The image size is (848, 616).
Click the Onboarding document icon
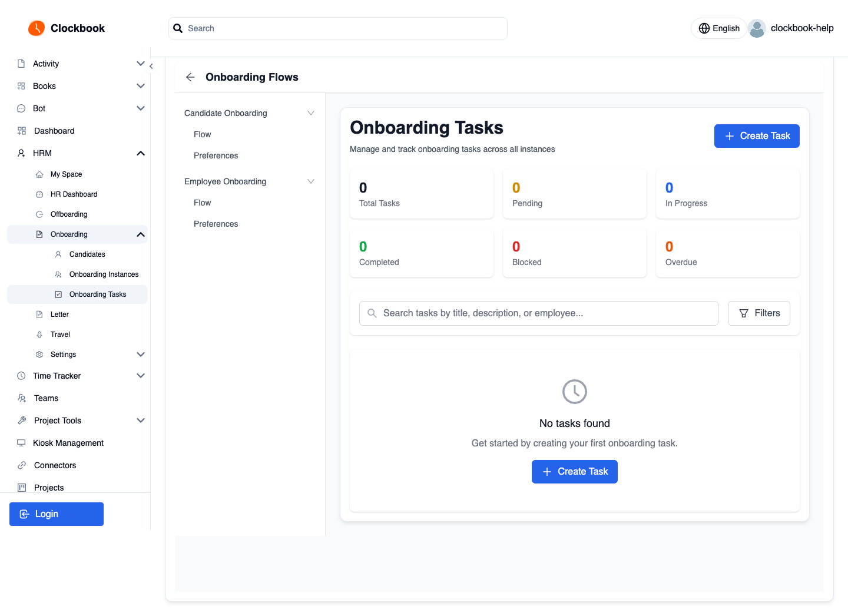[39, 234]
